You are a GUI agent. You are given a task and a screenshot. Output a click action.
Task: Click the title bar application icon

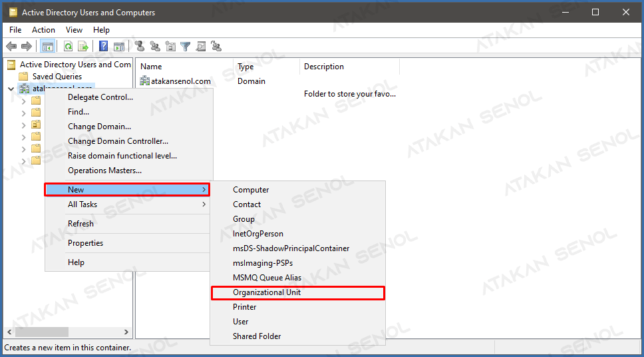pyautogui.click(x=13, y=13)
